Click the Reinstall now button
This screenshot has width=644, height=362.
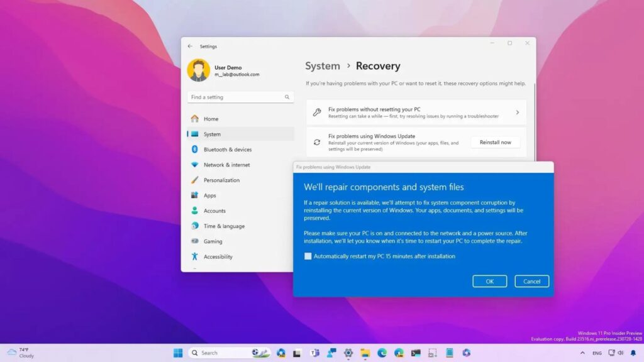point(495,143)
